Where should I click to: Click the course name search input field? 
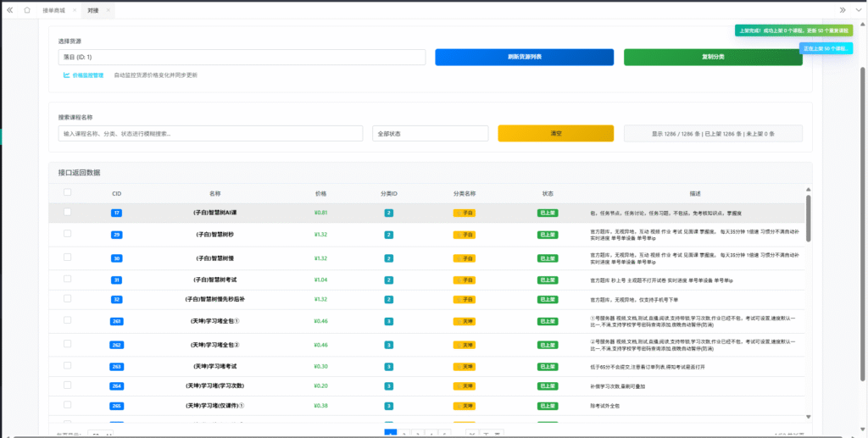210,134
